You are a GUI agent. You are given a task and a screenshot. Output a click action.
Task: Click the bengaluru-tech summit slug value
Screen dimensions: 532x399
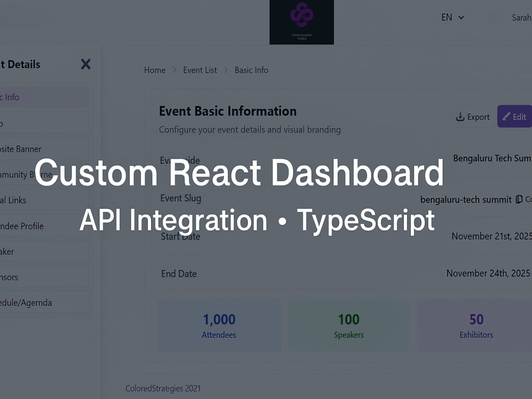click(x=466, y=199)
